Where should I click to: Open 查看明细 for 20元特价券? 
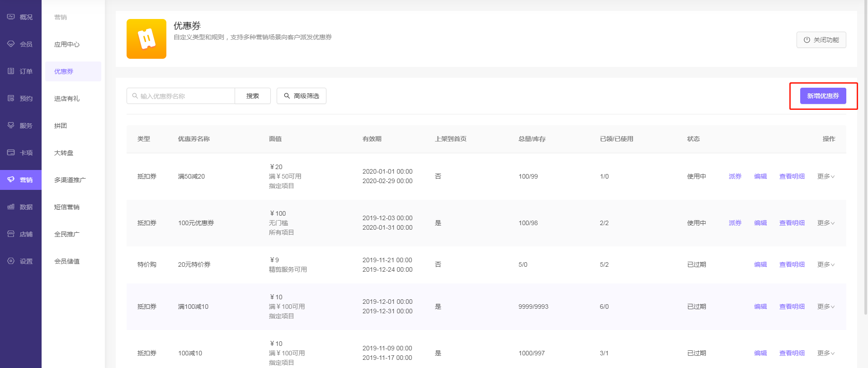[x=792, y=264]
